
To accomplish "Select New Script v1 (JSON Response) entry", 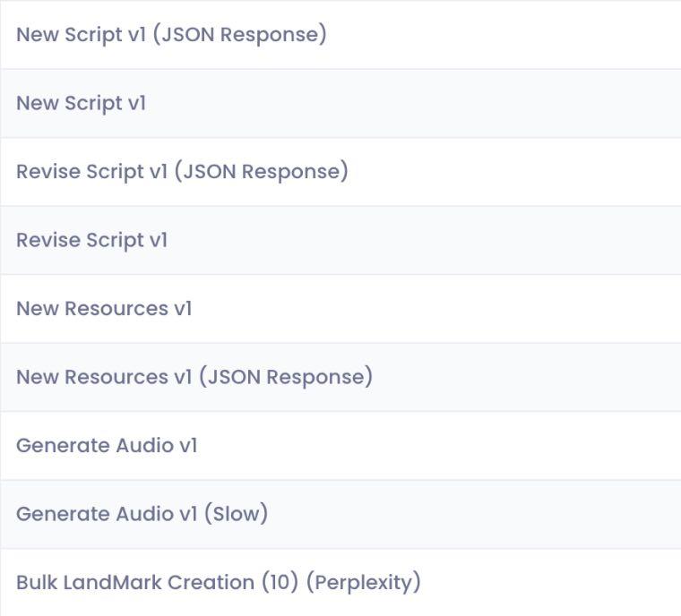I will (171, 35).
